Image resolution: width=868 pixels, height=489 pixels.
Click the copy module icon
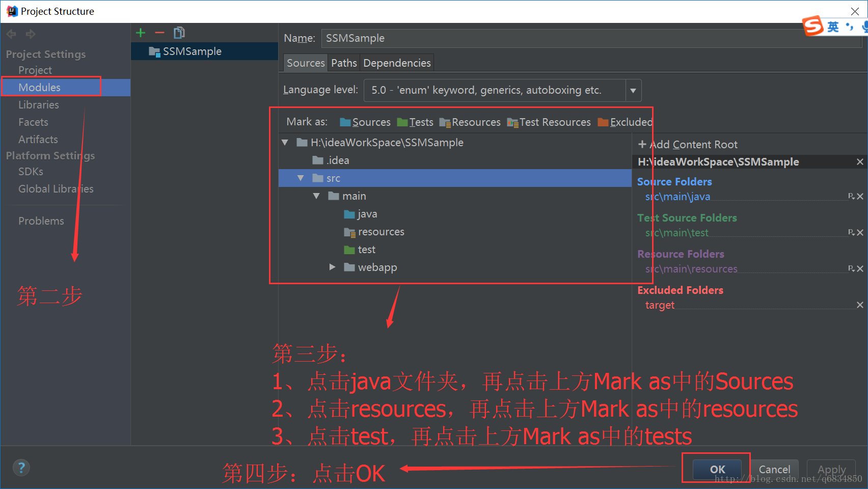[179, 33]
